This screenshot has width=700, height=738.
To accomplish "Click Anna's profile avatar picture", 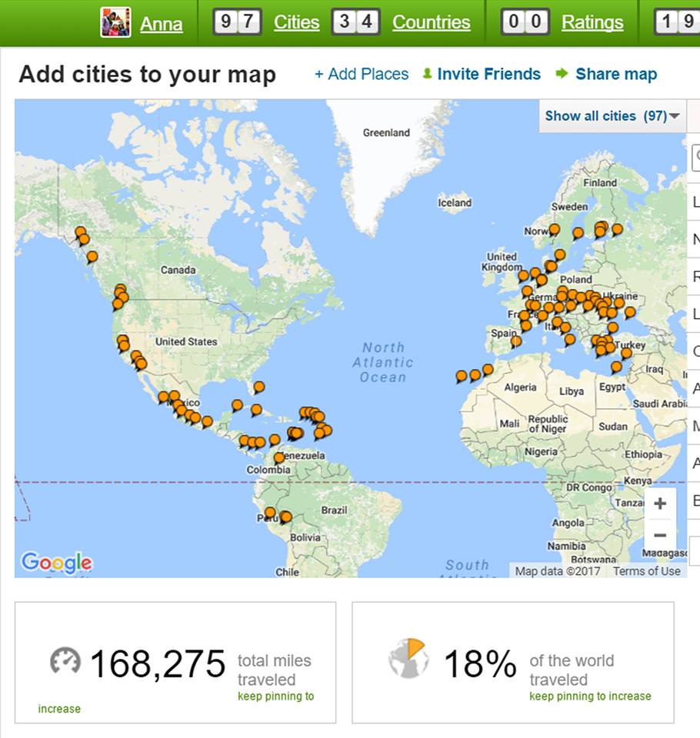I will pyautogui.click(x=115, y=22).
